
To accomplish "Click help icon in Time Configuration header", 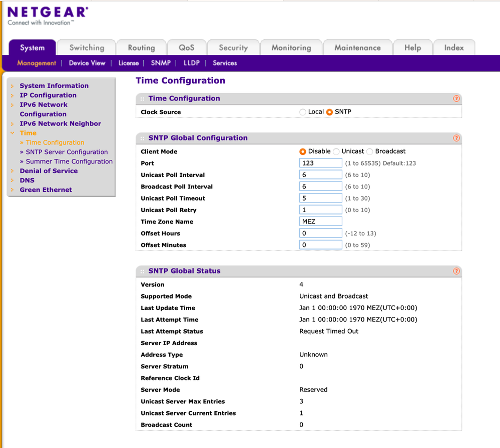I will pos(456,98).
